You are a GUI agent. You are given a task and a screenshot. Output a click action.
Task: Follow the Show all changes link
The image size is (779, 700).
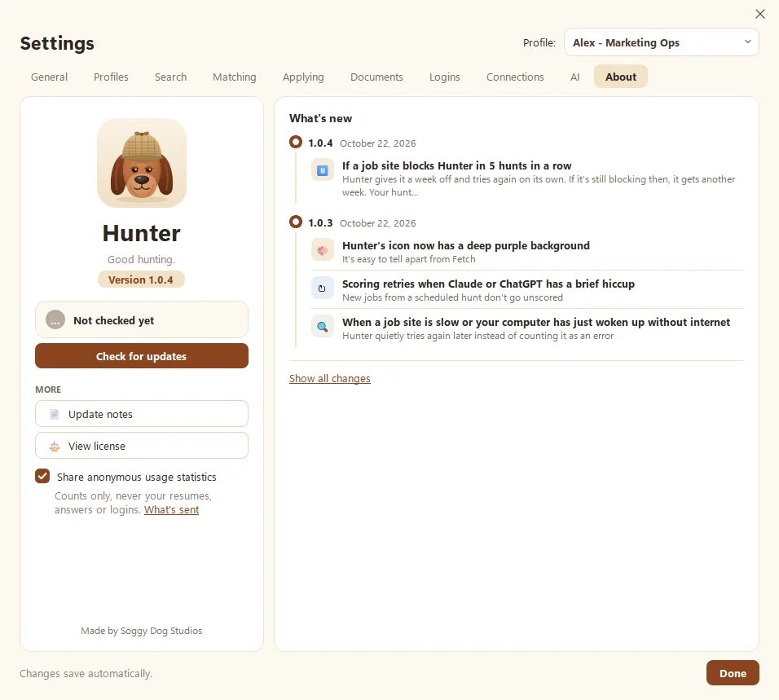pos(330,379)
